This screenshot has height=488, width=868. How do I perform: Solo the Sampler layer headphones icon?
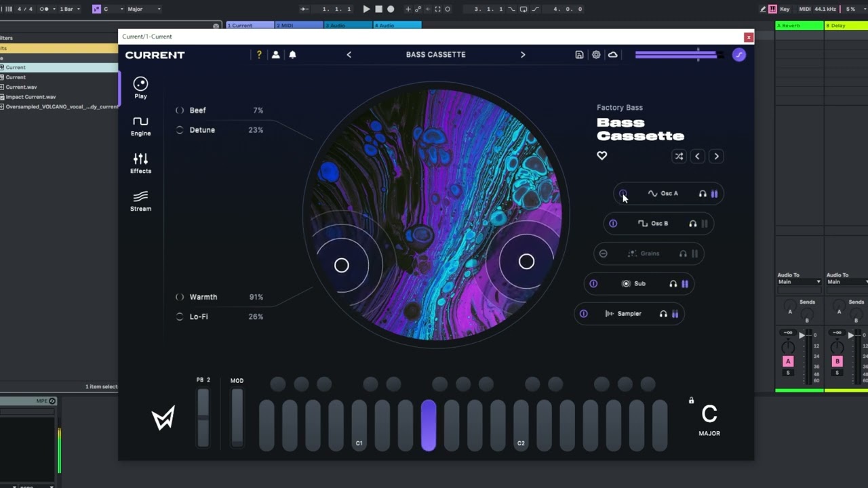663,314
